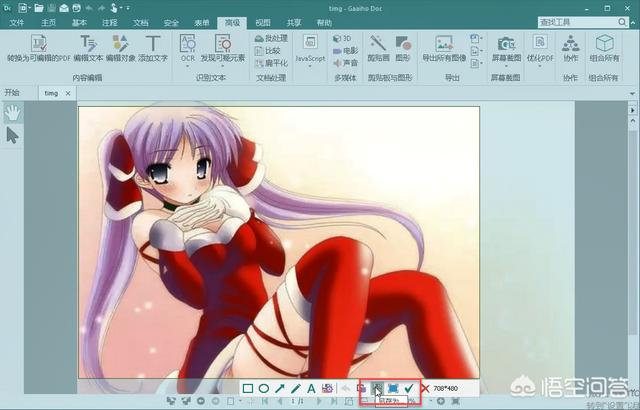Cancel screenshot with the red X

425,388
